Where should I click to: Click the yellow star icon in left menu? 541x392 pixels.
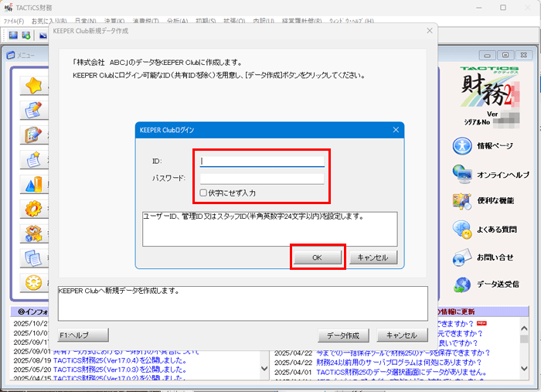pyautogui.click(x=33, y=87)
